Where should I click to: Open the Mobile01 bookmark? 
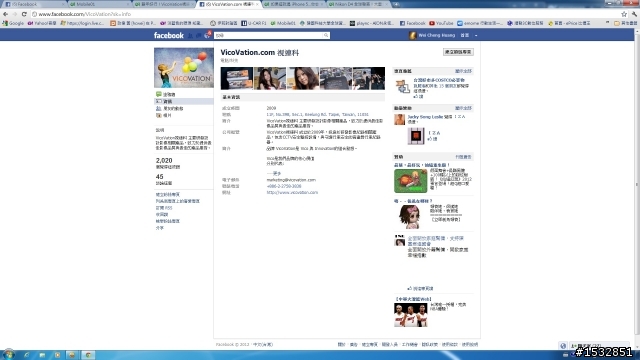283,23
